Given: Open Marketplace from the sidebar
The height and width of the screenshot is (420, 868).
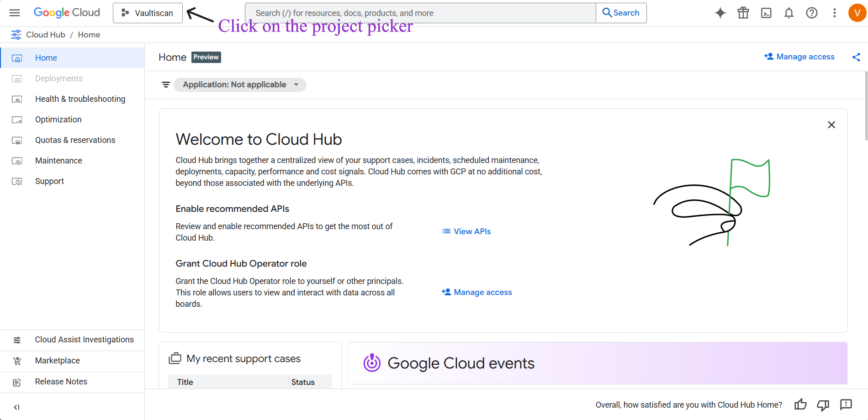Looking at the screenshot, I should click(73, 361).
